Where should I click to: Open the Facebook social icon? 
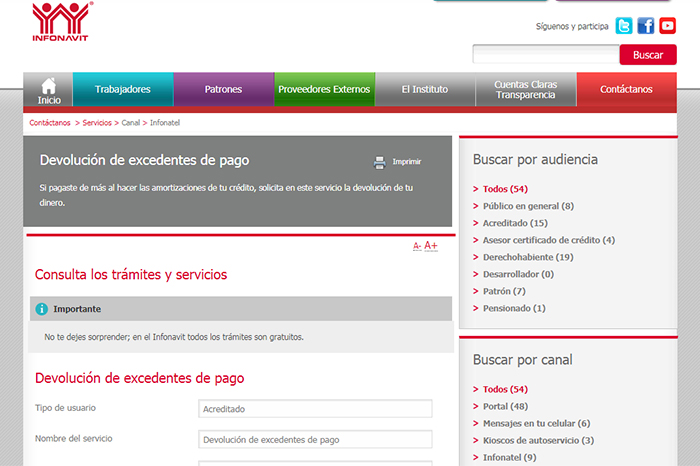pos(646,26)
